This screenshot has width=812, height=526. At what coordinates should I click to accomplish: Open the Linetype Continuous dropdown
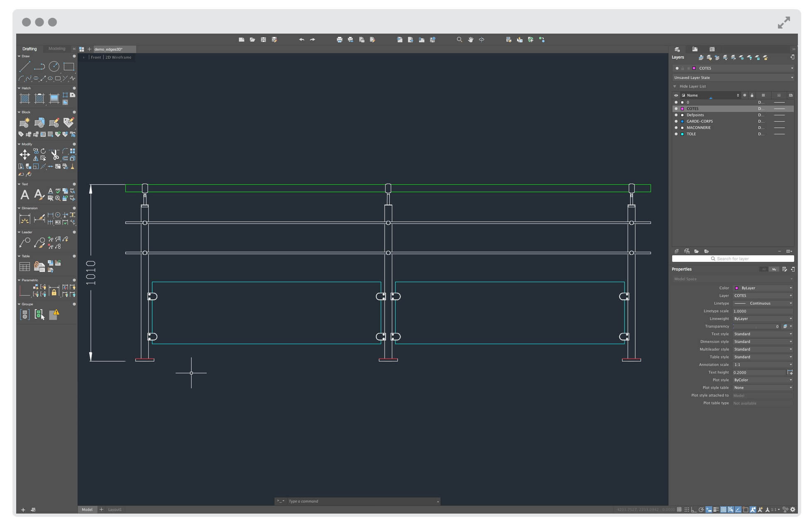(763, 303)
